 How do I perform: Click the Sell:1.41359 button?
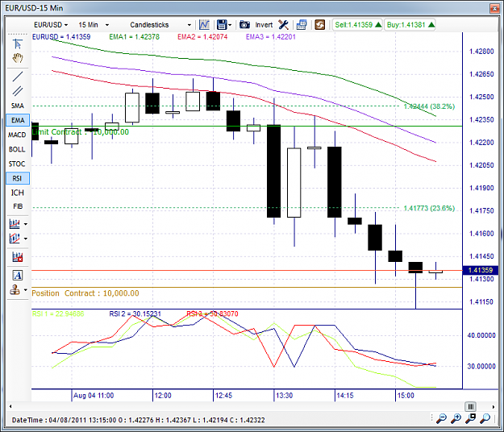click(357, 25)
